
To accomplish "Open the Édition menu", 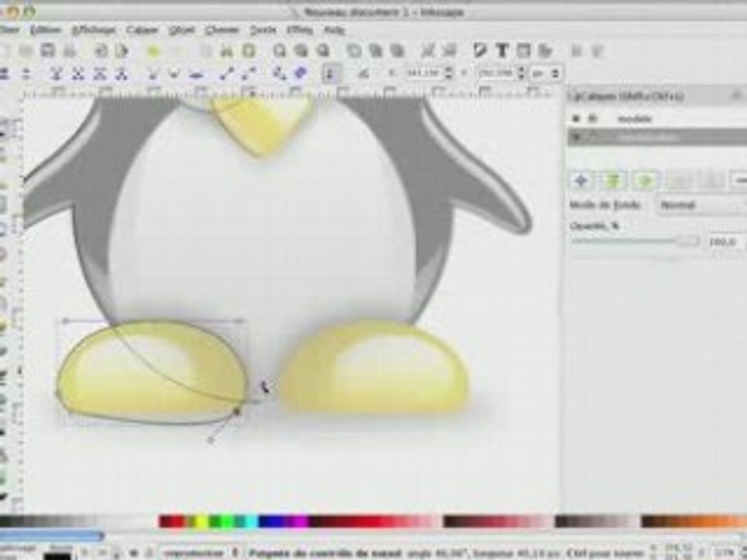I will pyautogui.click(x=45, y=30).
